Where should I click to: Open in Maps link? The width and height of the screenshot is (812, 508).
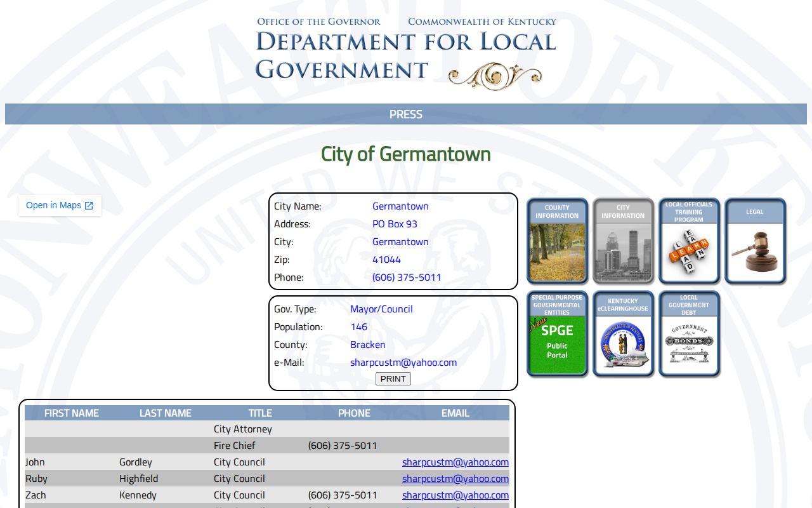60,206
